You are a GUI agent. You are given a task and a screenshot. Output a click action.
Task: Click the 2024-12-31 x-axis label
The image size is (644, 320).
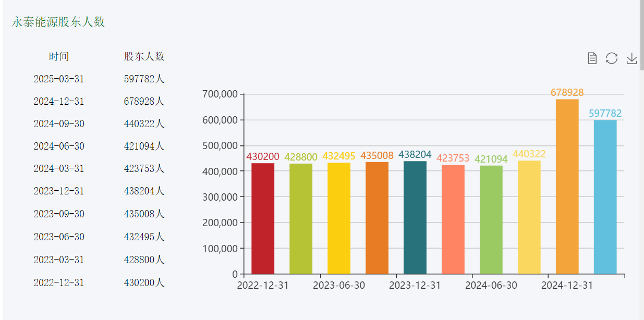pyautogui.click(x=567, y=286)
